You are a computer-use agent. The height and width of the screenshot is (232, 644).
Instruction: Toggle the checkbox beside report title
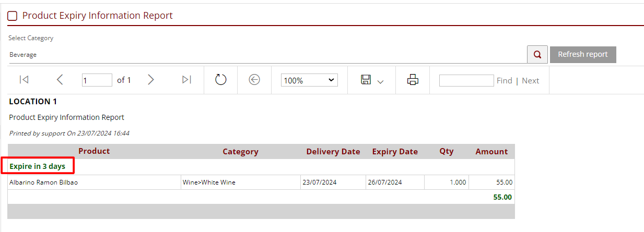click(12, 16)
